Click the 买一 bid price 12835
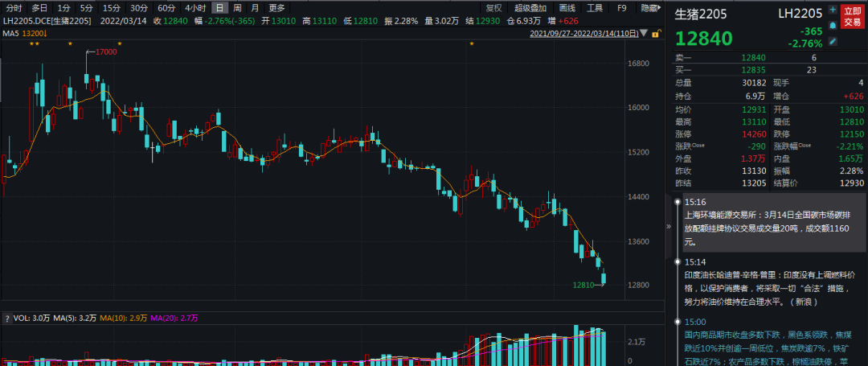The image size is (868, 366). pos(753,70)
